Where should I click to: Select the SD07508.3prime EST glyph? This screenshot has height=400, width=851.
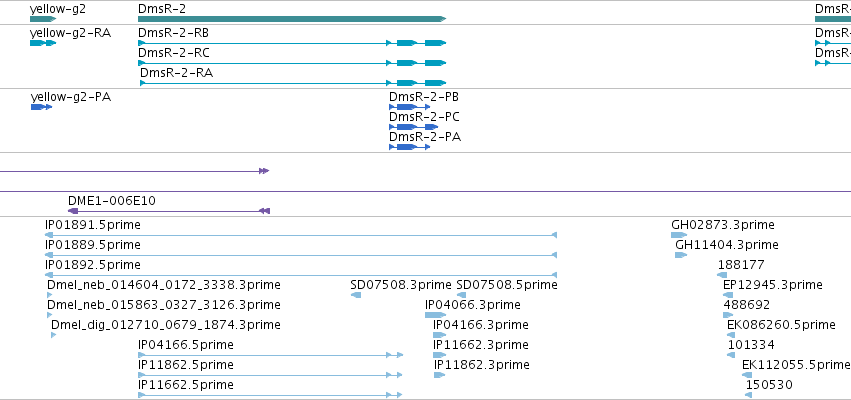click(357, 295)
